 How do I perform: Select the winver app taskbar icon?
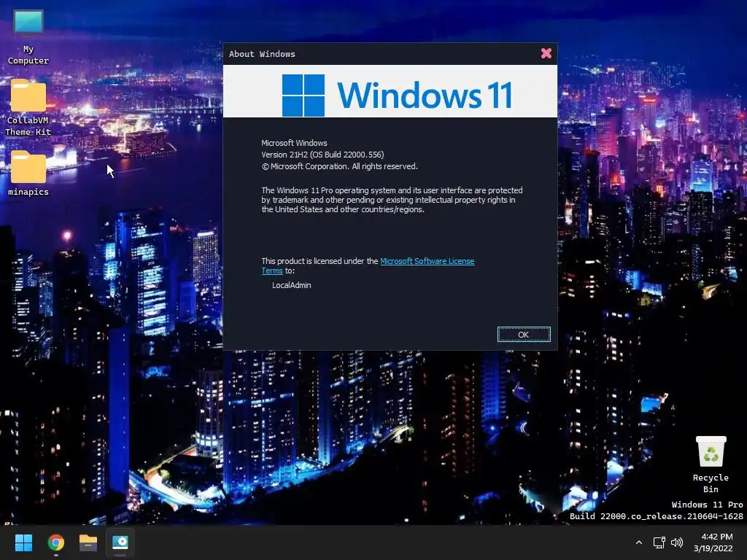click(x=120, y=542)
